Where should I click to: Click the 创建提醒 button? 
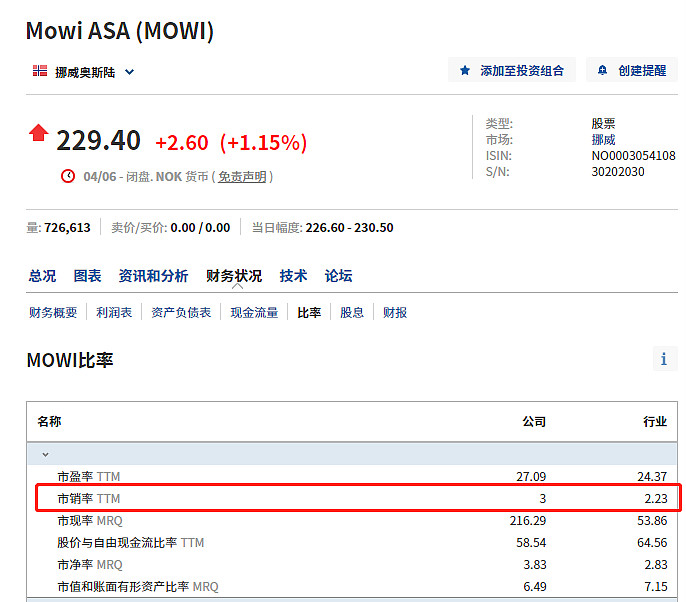(632, 70)
